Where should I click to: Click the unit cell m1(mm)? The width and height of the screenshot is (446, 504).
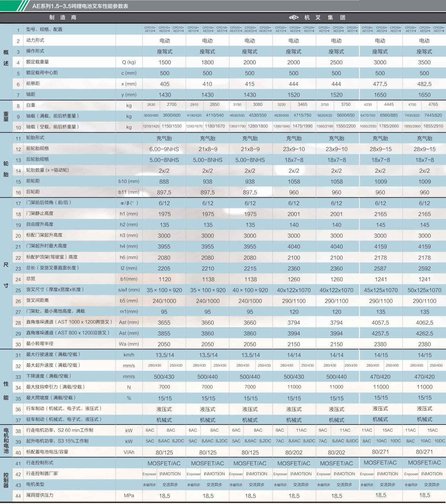tap(129, 311)
